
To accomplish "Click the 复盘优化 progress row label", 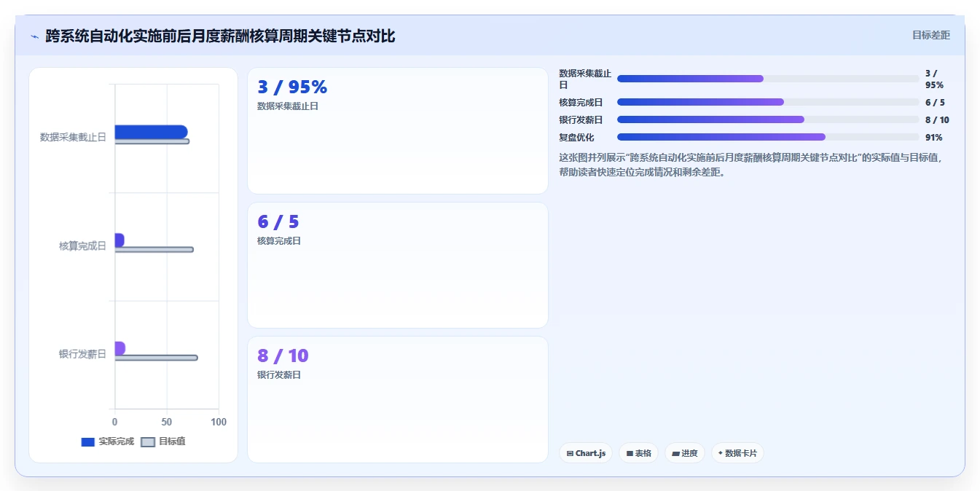I will click(x=576, y=137).
